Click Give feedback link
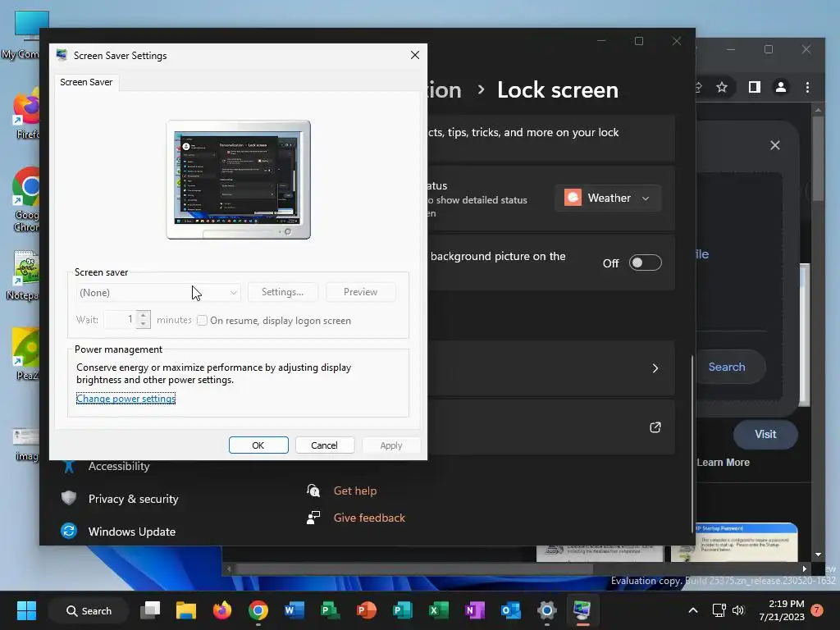The height and width of the screenshot is (630, 840). [x=369, y=518]
